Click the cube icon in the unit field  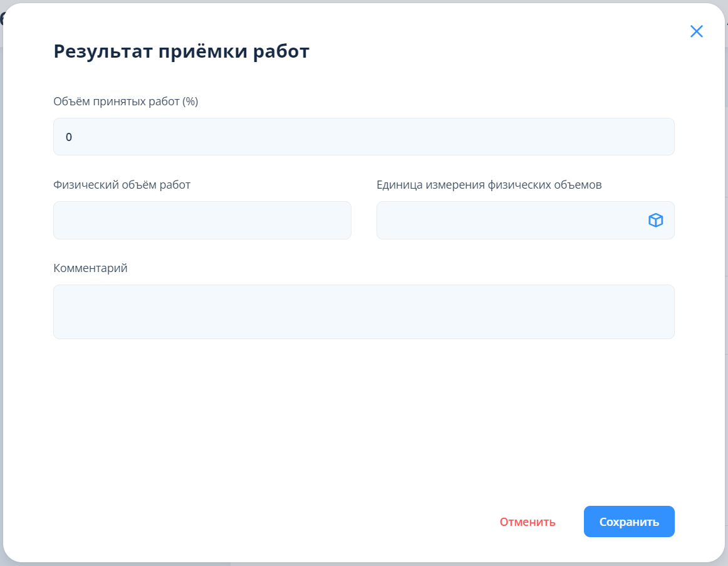click(x=655, y=220)
